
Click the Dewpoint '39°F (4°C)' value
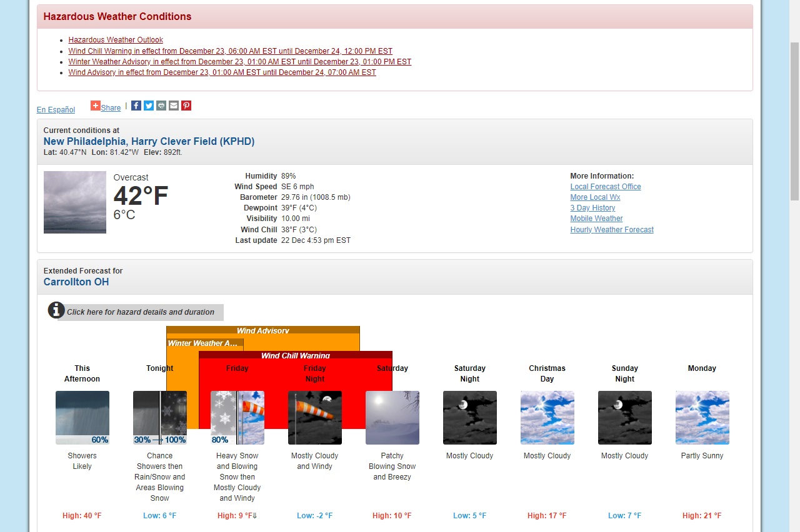coord(299,208)
